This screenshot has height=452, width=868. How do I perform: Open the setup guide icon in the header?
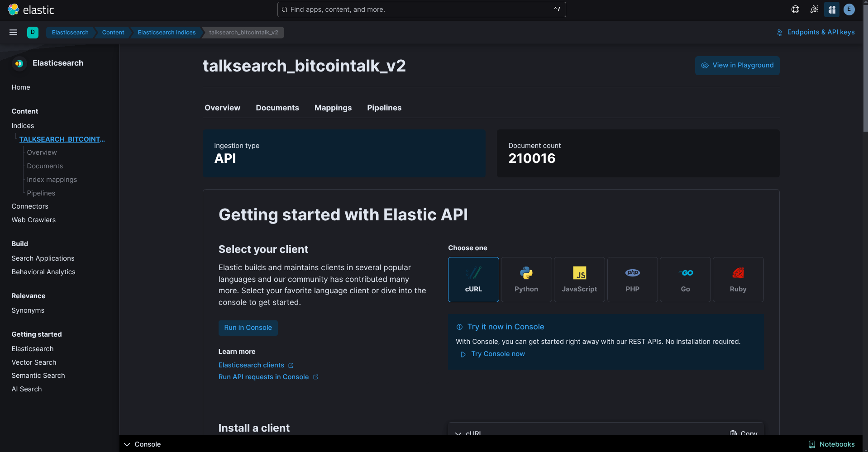832,10
